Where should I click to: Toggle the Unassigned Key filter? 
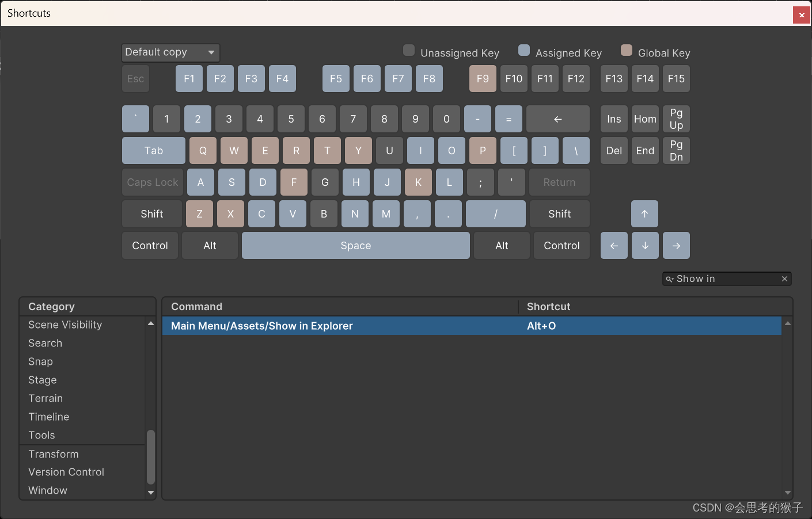pyautogui.click(x=408, y=50)
